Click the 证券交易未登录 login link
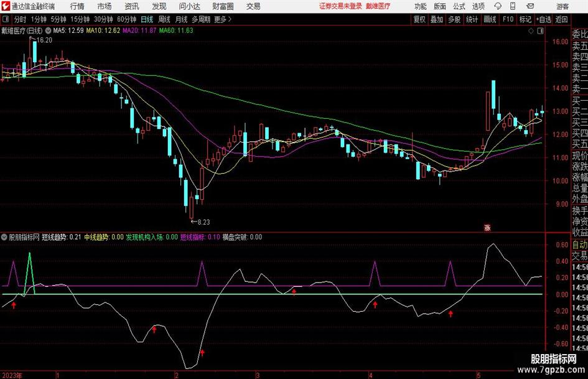The image size is (588, 379). [341, 6]
